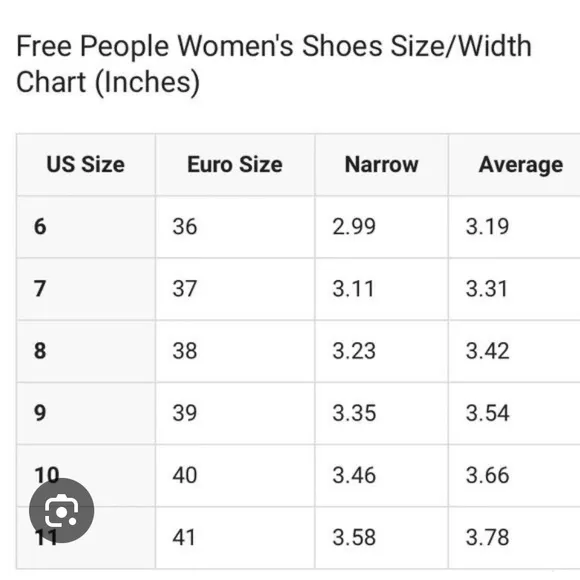Select US size 8 row label
The width and height of the screenshot is (580, 580).
(40, 351)
